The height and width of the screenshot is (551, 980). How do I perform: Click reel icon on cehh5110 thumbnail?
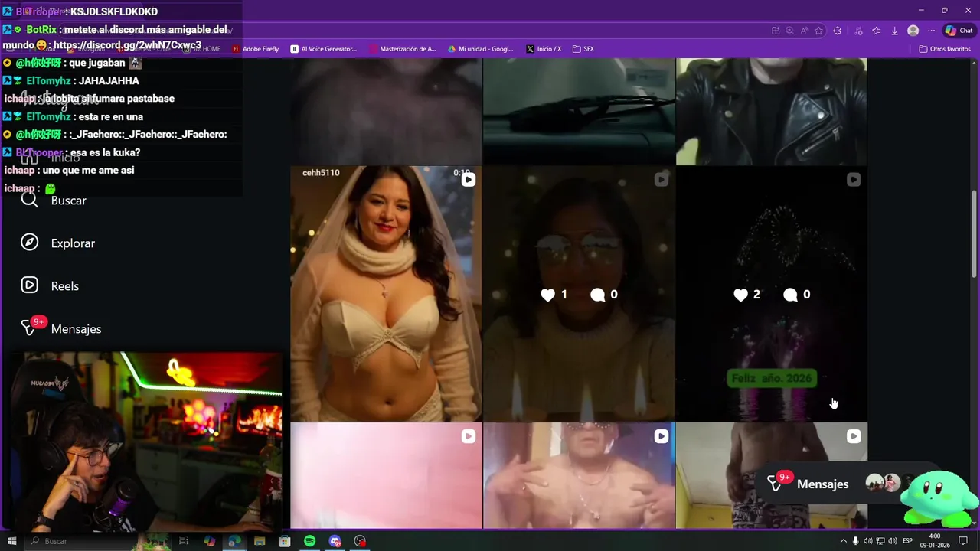pyautogui.click(x=468, y=180)
